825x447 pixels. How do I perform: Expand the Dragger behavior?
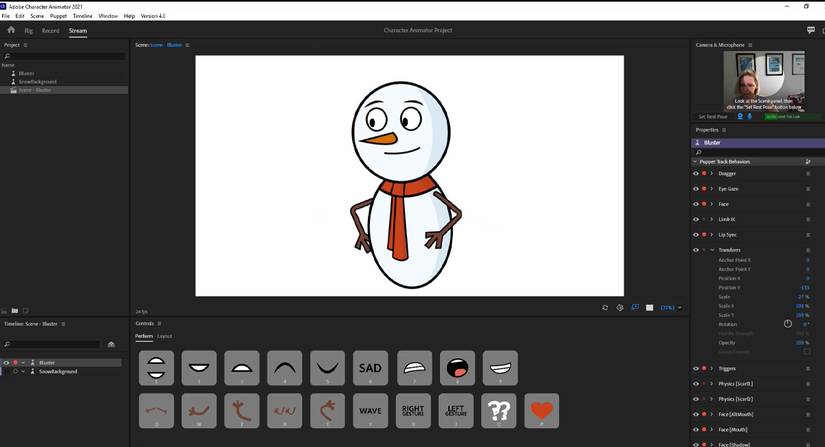click(712, 174)
